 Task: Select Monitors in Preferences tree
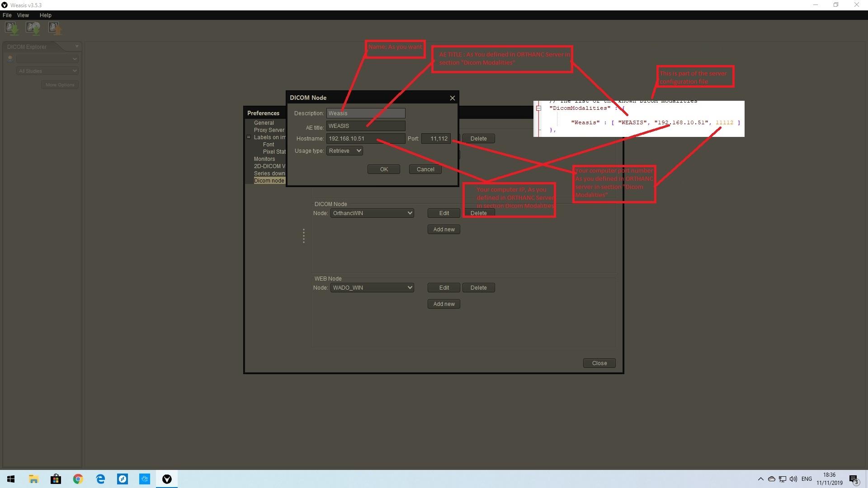tap(264, 159)
